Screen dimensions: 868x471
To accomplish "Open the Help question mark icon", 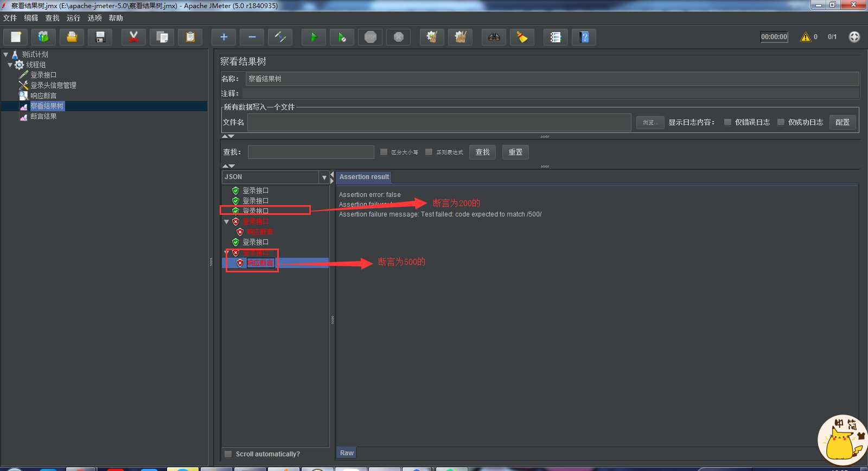I will point(584,37).
